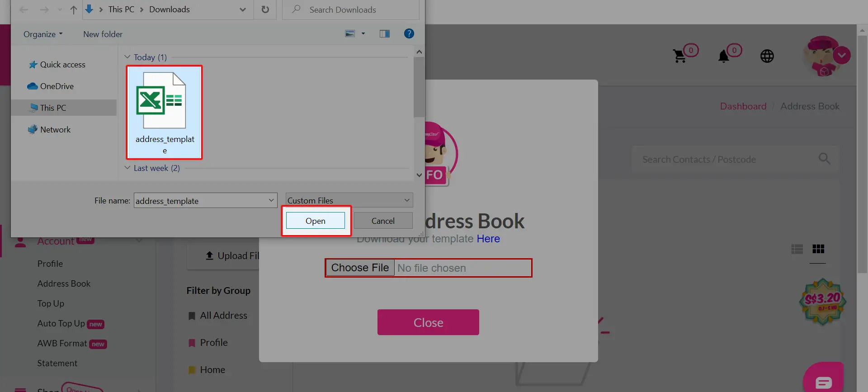
Task: Open the notifications bell
Action: [x=724, y=56]
